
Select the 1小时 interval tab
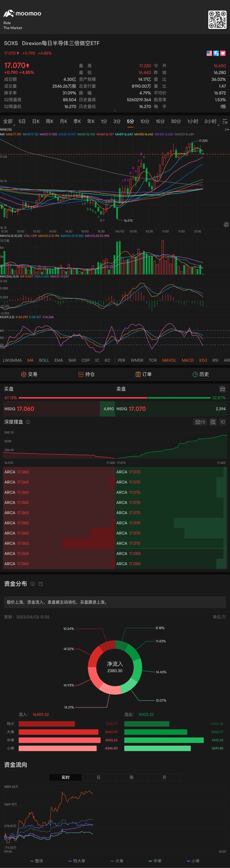pos(193,121)
